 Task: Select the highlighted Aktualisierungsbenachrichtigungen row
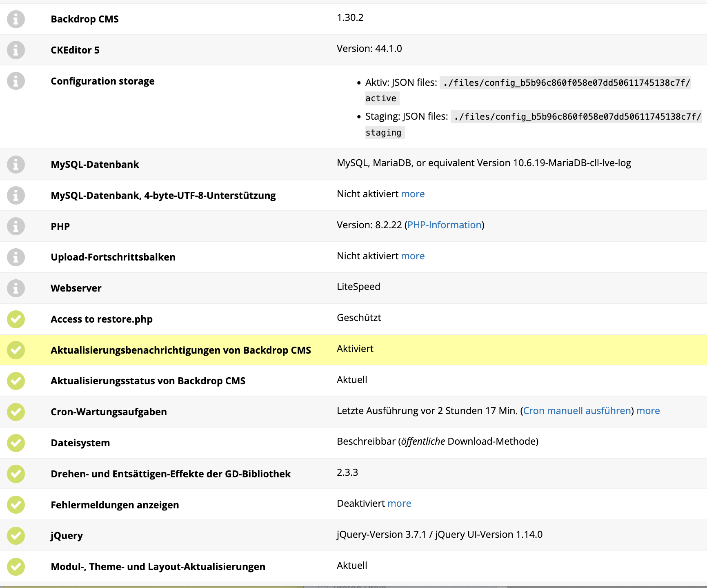(180, 350)
